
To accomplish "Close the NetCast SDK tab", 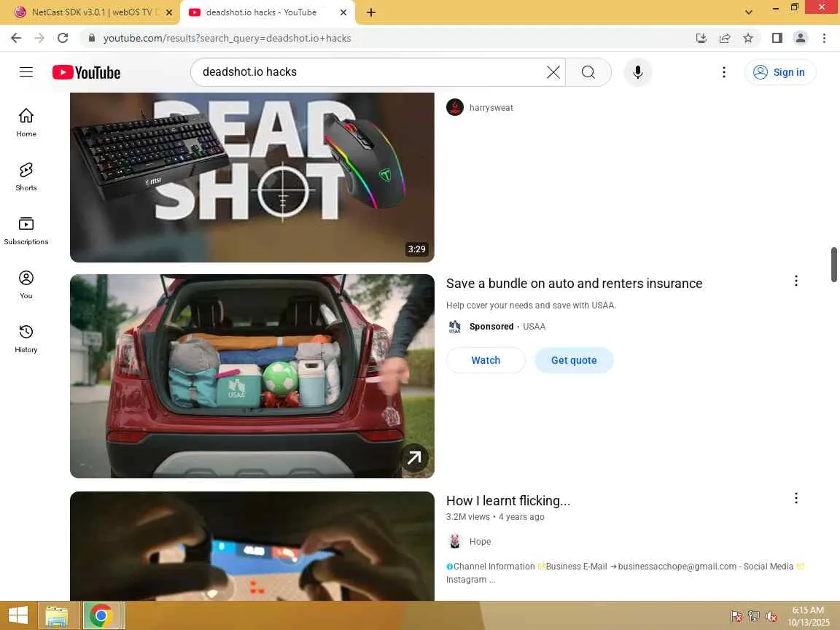I will [169, 12].
